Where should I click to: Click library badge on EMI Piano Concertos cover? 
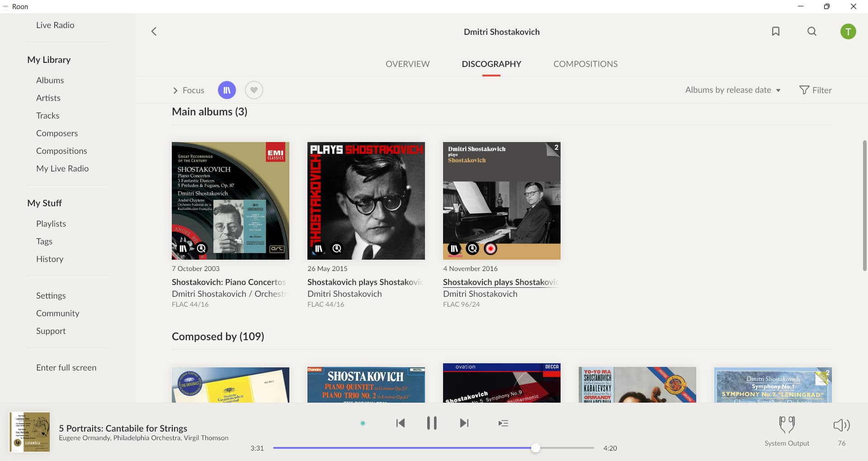(x=183, y=248)
